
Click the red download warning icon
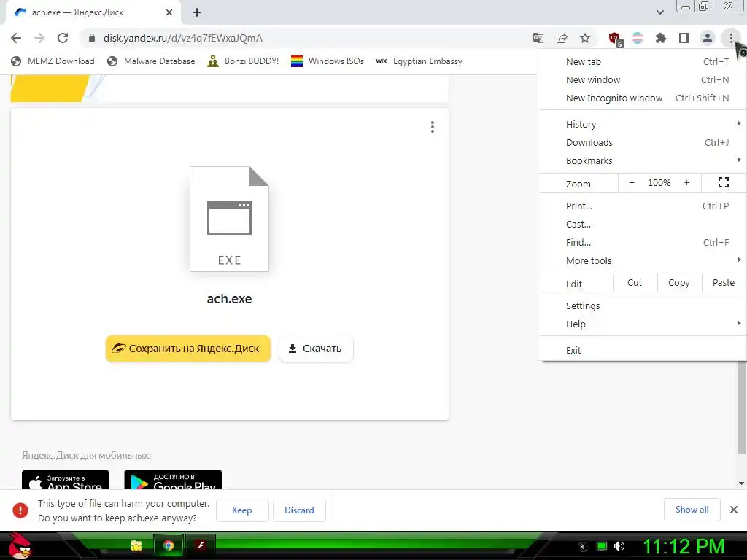click(20, 510)
